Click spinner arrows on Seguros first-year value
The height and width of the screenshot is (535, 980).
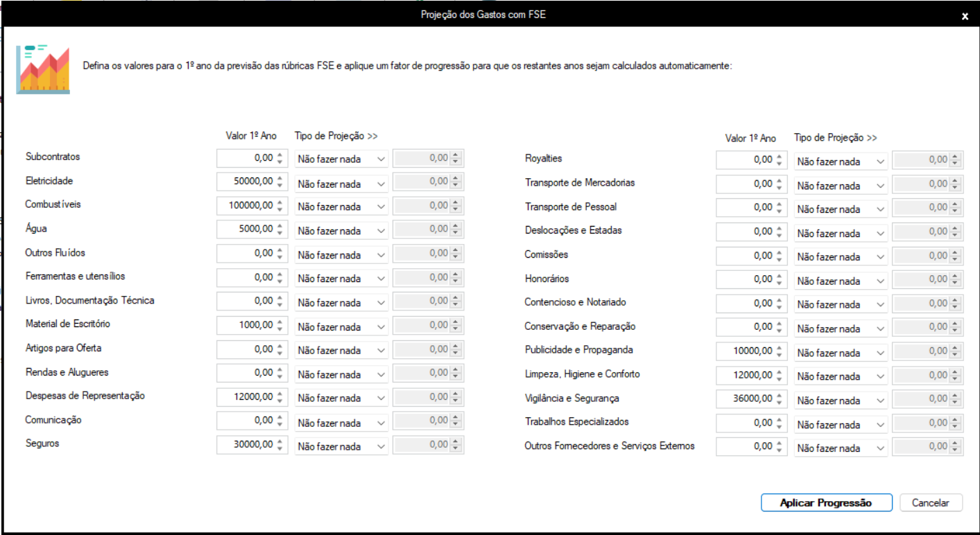(x=280, y=445)
